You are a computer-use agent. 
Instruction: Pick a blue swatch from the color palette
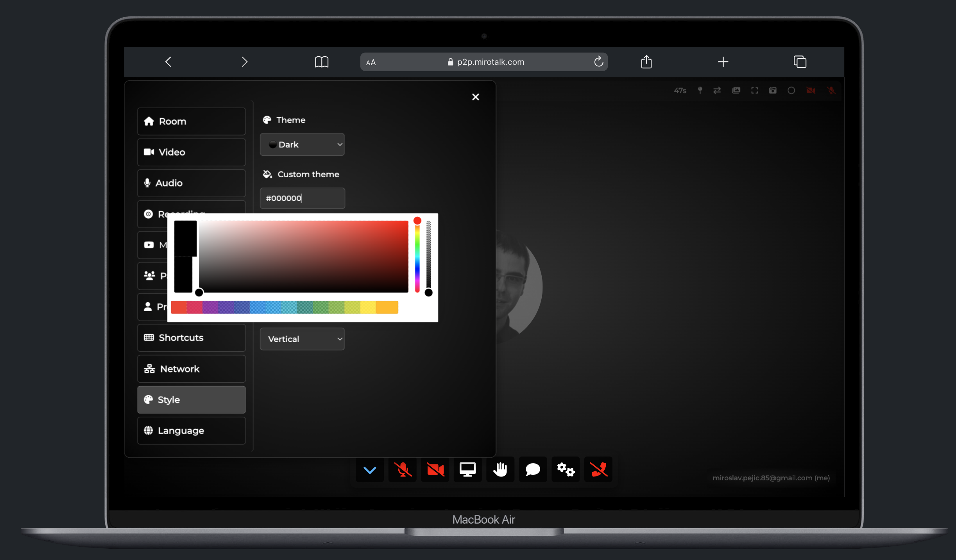pos(258,307)
